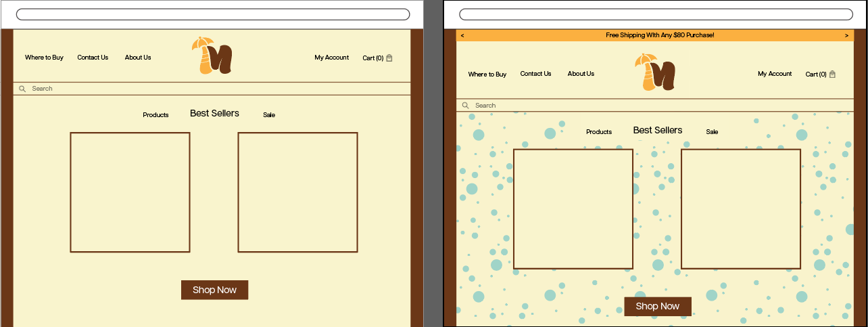868x327 pixels.
Task: Select the first product box in right mockup
Action: tap(573, 209)
